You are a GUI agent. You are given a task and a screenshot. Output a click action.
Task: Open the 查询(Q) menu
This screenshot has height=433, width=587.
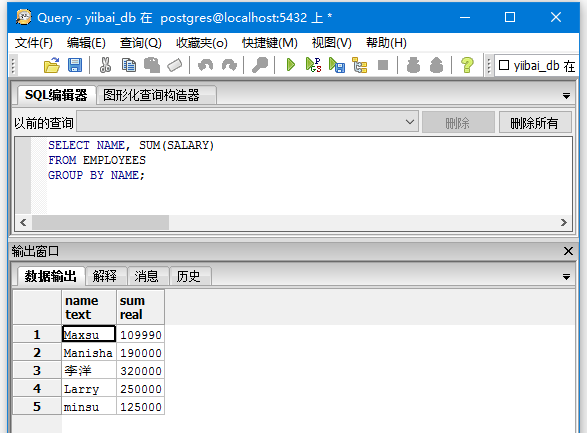(x=140, y=43)
